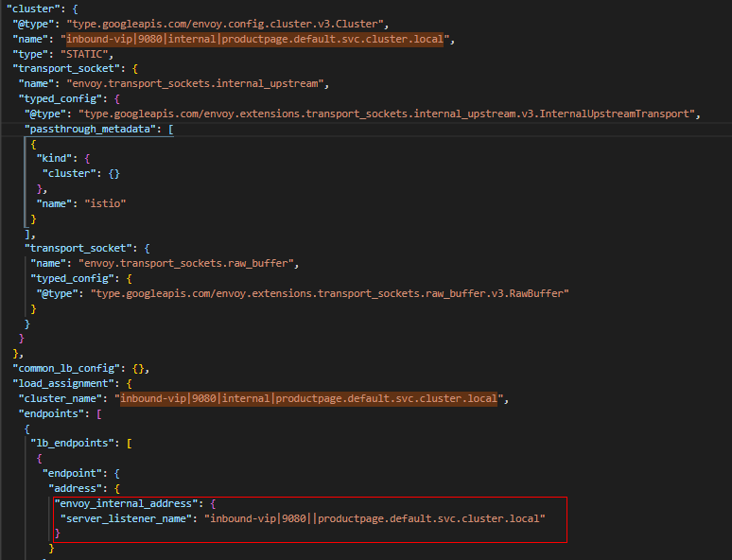
Task: Click the "common_lb_config" key
Action: coord(66,369)
